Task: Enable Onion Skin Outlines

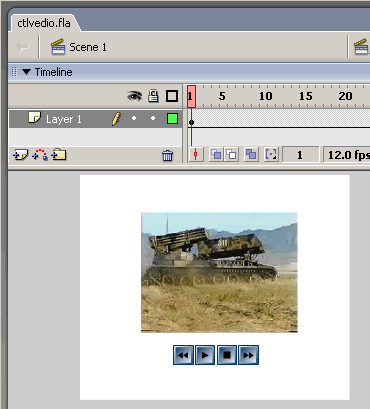Action: [x=231, y=155]
